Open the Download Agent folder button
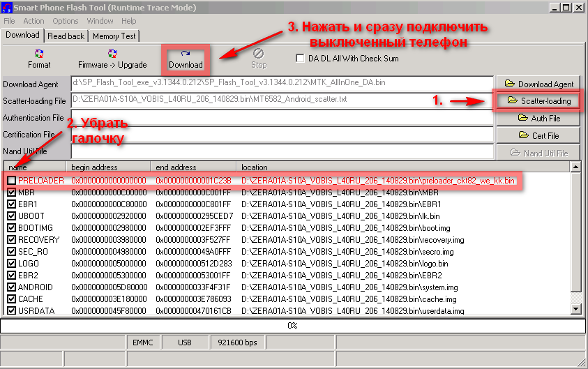 (538, 84)
